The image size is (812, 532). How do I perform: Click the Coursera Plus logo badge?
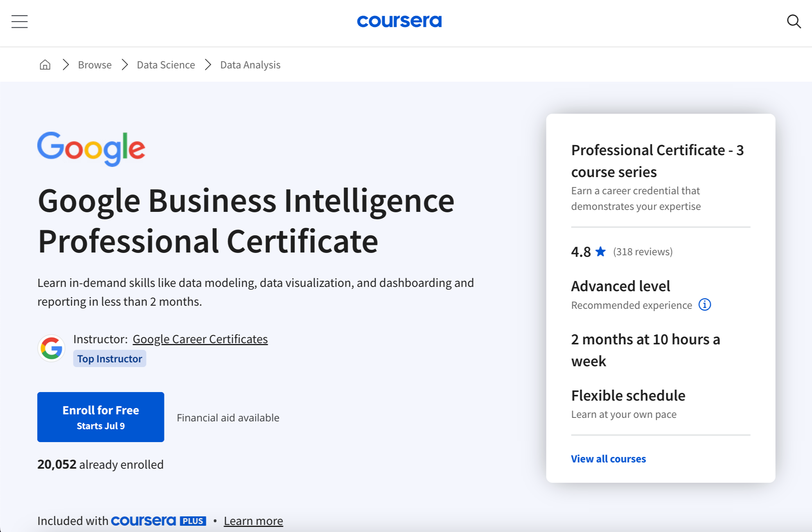[x=159, y=521]
